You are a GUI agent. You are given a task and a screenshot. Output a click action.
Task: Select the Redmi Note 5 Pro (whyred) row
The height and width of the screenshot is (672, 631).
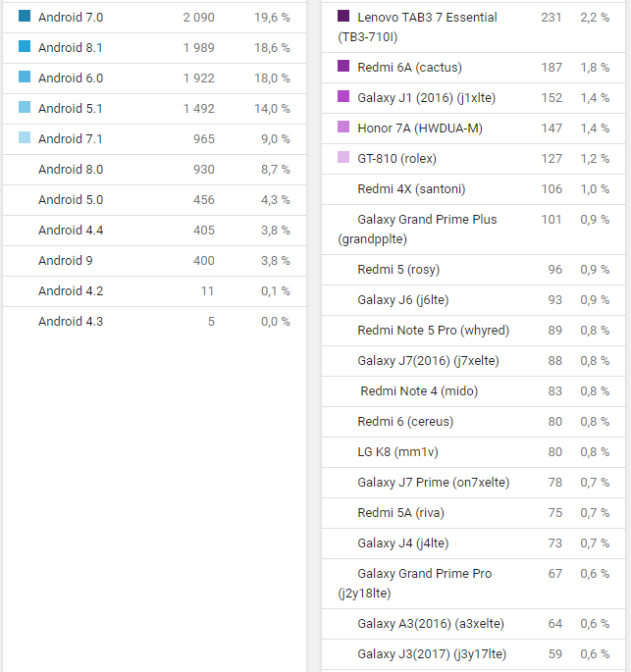click(473, 331)
